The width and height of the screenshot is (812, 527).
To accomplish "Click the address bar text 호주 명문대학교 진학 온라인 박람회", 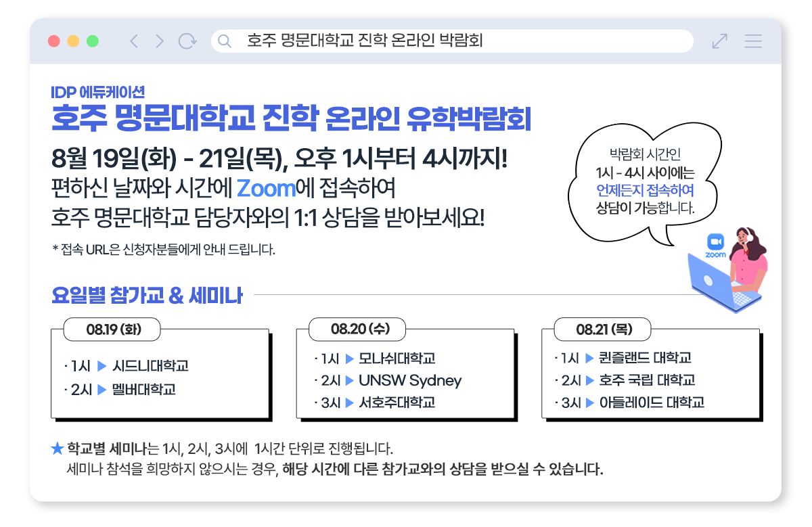I will point(365,41).
